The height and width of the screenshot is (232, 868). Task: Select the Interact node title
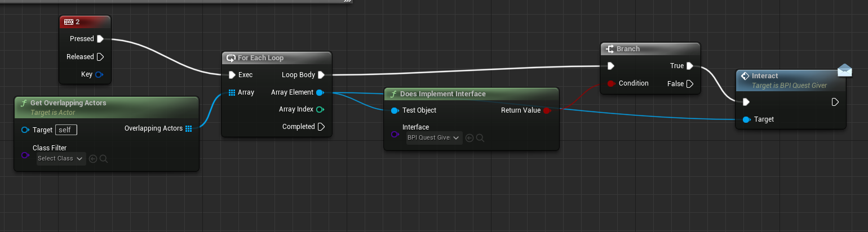click(765, 76)
